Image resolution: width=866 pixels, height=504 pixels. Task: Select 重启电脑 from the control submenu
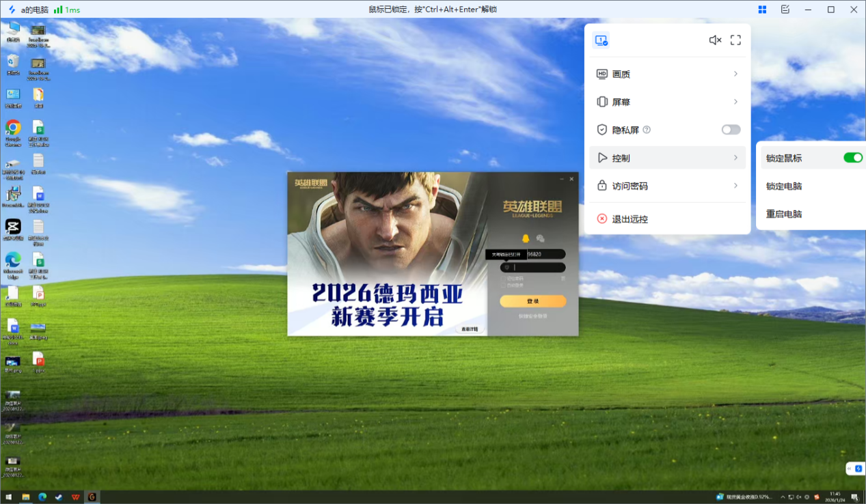[x=783, y=213]
